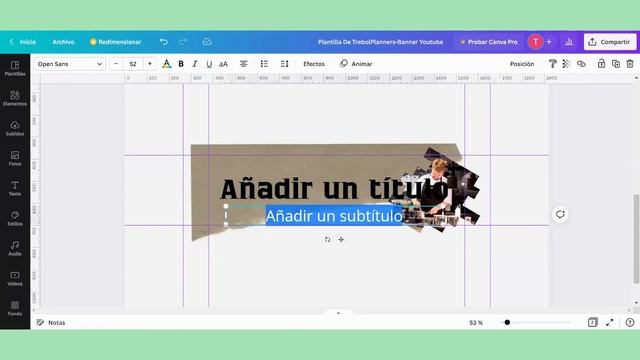The height and width of the screenshot is (360, 640).
Task: Open the Elementos sidebar panel
Action: [x=15, y=98]
